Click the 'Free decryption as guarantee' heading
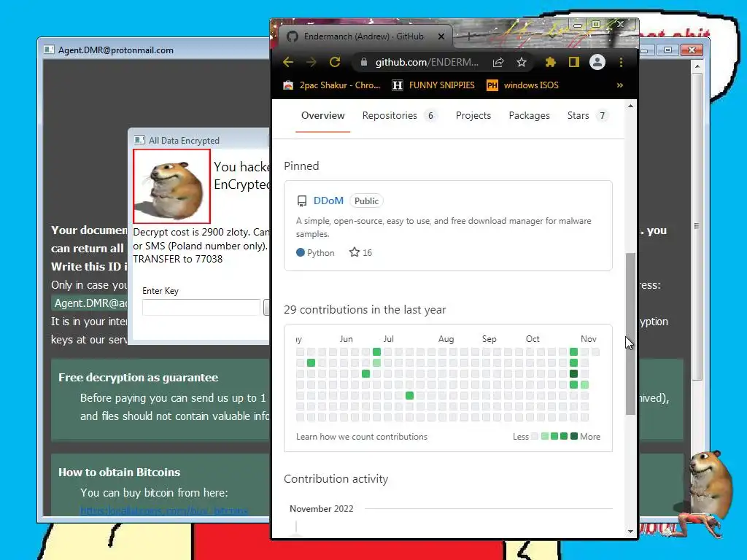747x560 pixels. pyautogui.click(x=138, y=378)
